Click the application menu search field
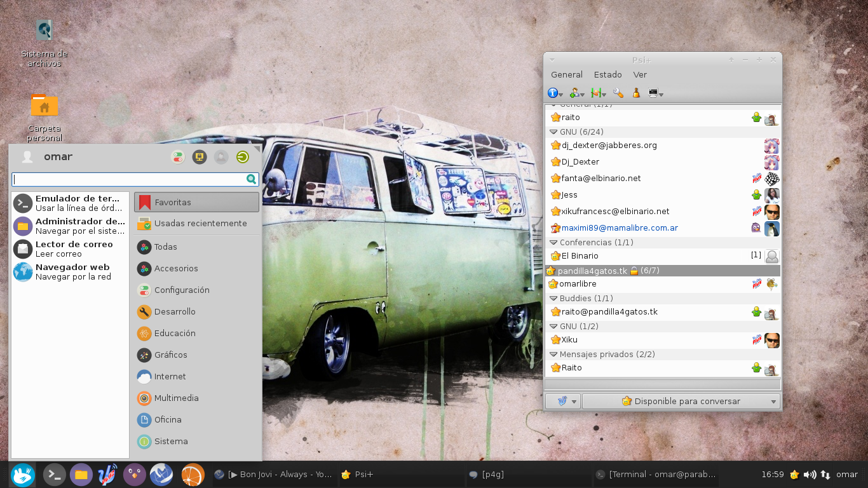The height and width of the screenshot is (488, 868). click(x=135, y=179)
